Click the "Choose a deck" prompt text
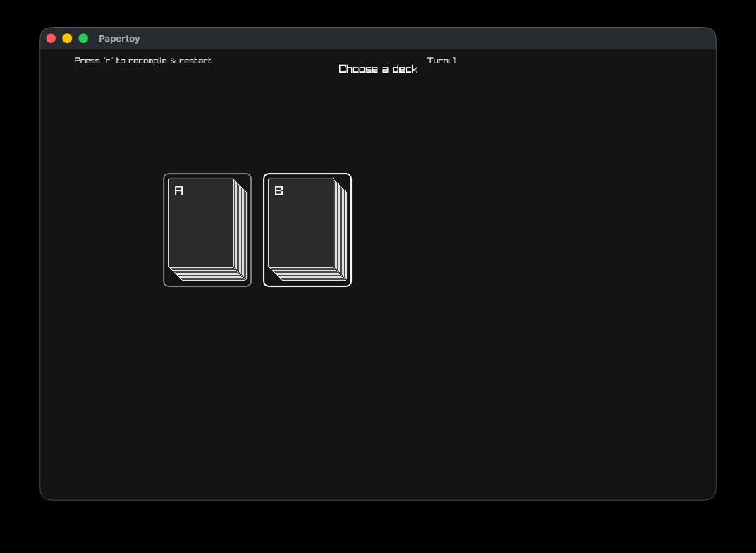Image resolution: width=756 pixels, height=553 pixels. point(378,69)
